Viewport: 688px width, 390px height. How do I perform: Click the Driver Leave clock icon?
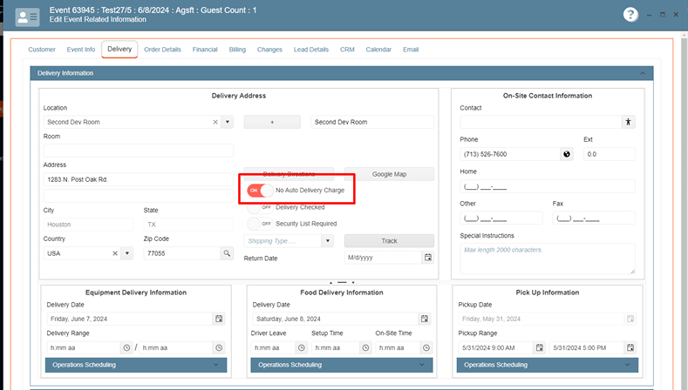pyautogui.click(x=301, y=347)
